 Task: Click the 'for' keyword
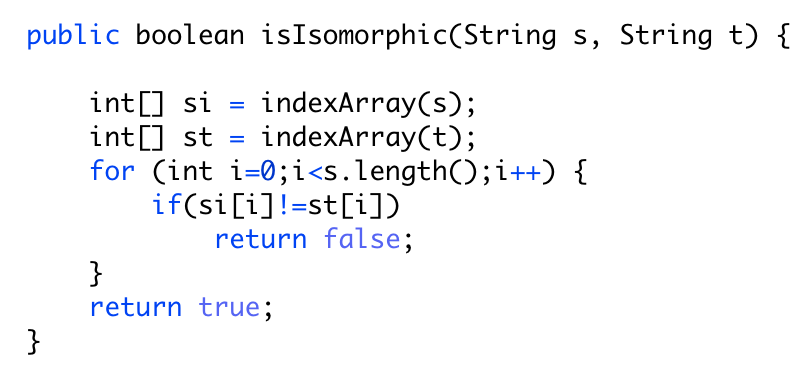112,171
